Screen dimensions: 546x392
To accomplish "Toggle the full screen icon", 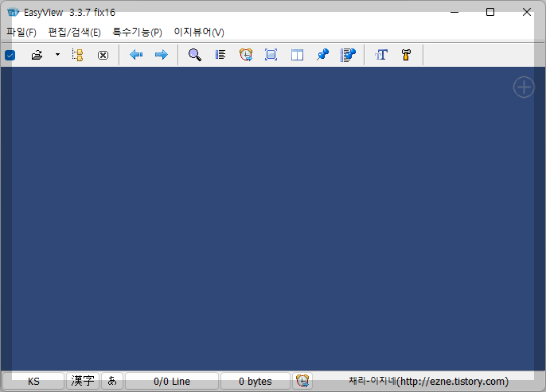I will point(271,55).
